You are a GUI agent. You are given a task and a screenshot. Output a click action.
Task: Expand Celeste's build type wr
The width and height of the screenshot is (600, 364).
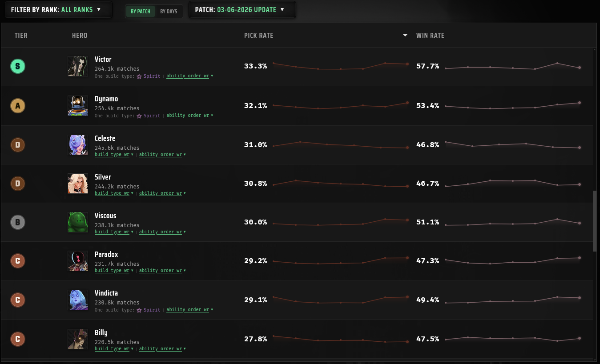(114, 155)
